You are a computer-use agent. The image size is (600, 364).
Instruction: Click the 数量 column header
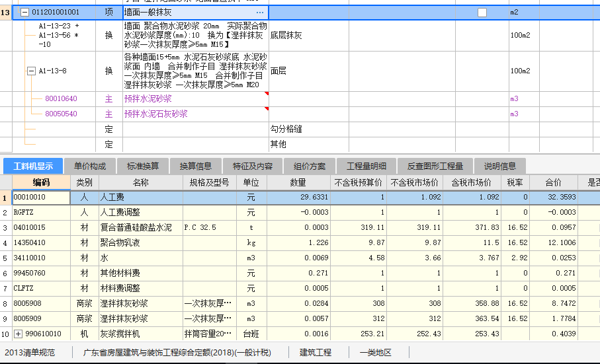298,182
